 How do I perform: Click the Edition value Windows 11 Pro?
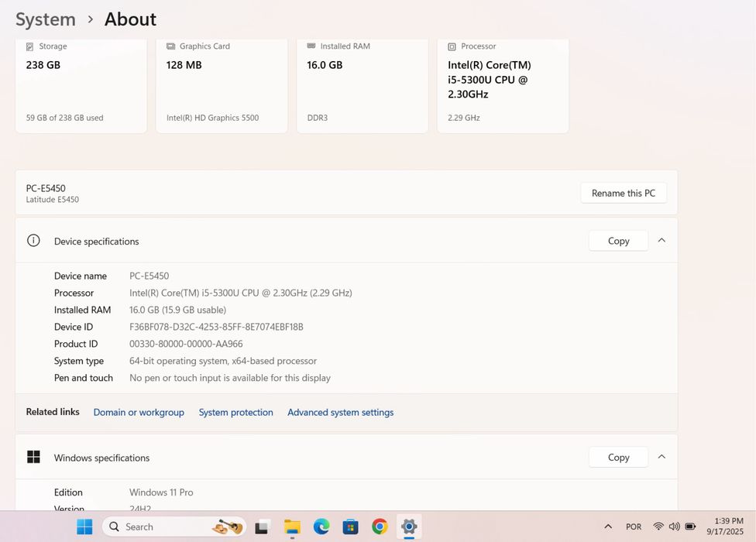161,492
